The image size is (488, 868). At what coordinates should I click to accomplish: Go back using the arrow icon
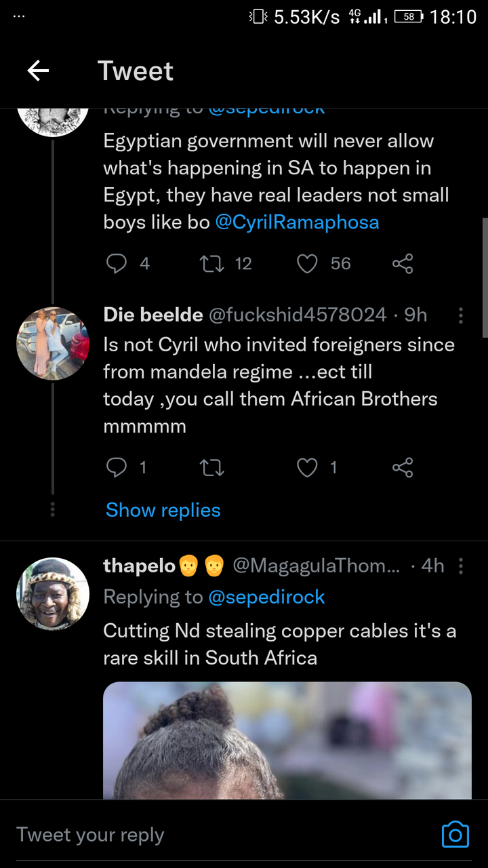click(x=38, y=71)
